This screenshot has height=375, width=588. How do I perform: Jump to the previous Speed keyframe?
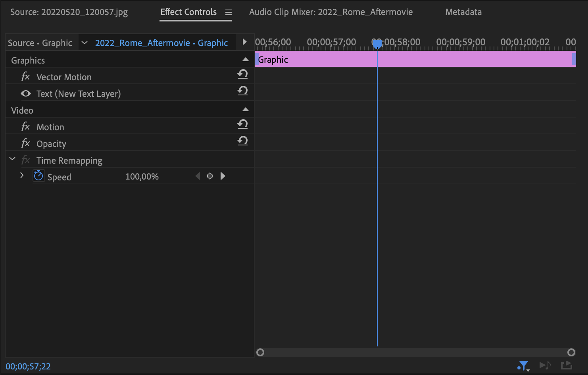tap(197, 176)
